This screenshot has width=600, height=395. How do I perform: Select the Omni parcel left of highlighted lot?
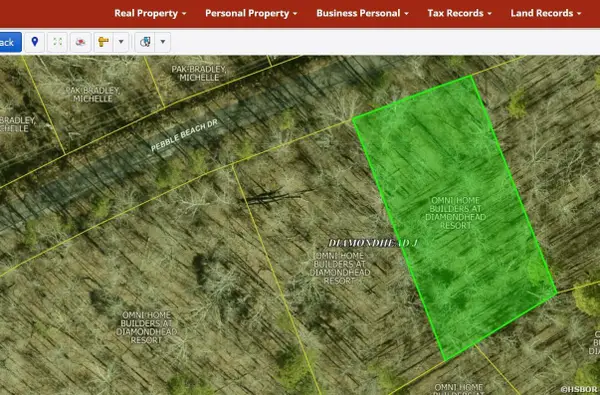click(340, 268)
